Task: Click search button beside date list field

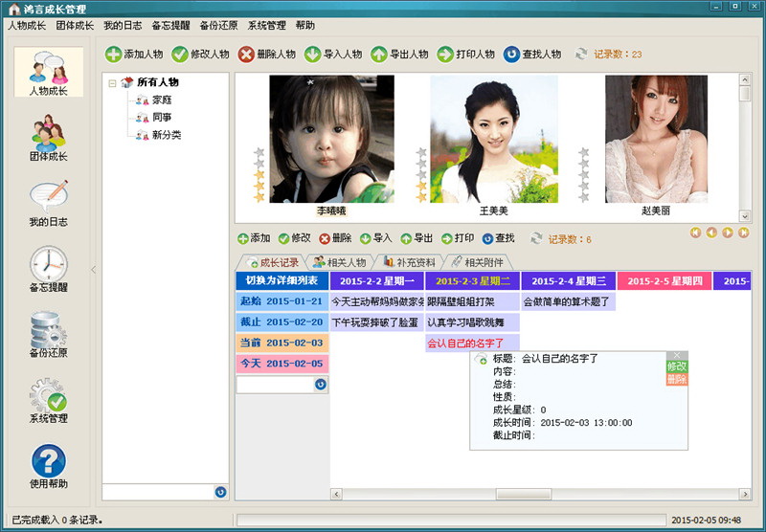Action: [x=321, y=385]
